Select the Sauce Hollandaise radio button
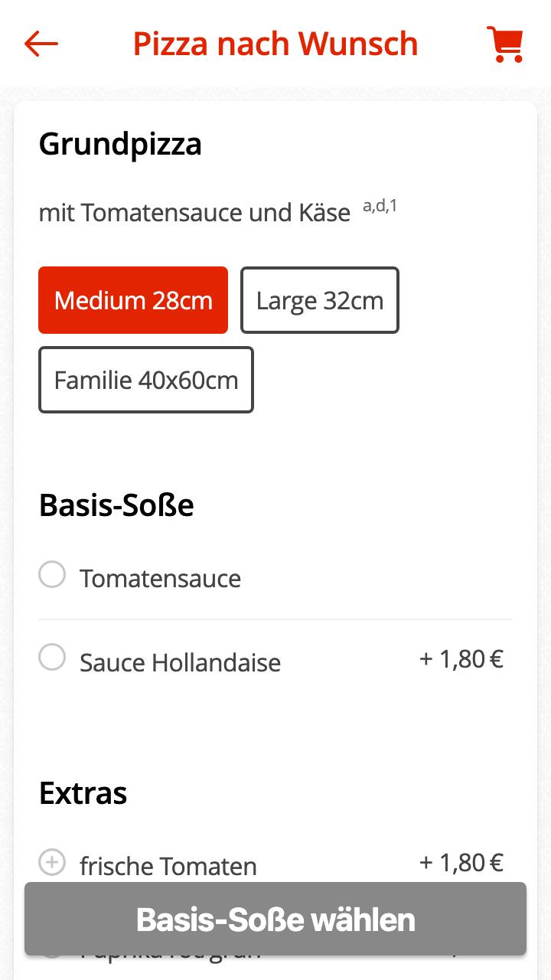 (52, 657)
